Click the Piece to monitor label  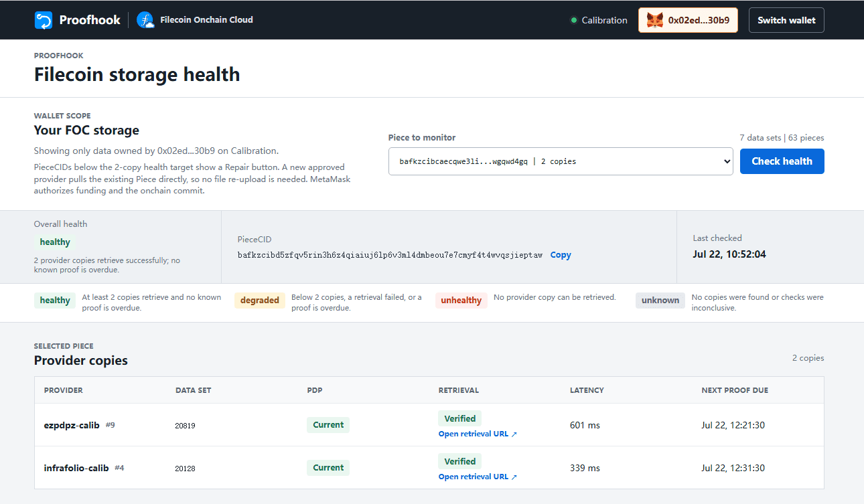pos(422,137)
